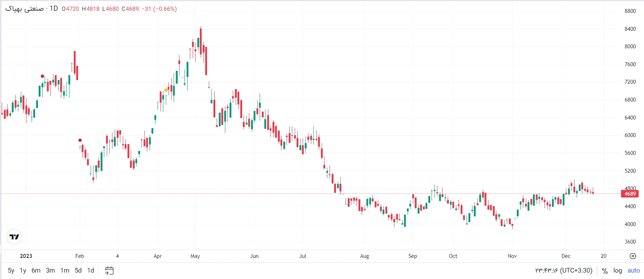Click the change value -31 (-0.66%)

[x=159, y=9]
